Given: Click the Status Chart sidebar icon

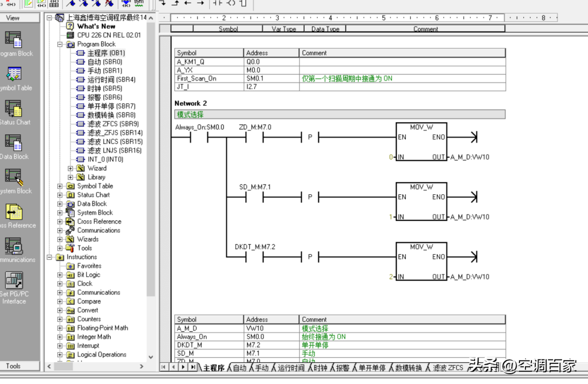Looking at the screenshot, I should pos(13,108).
